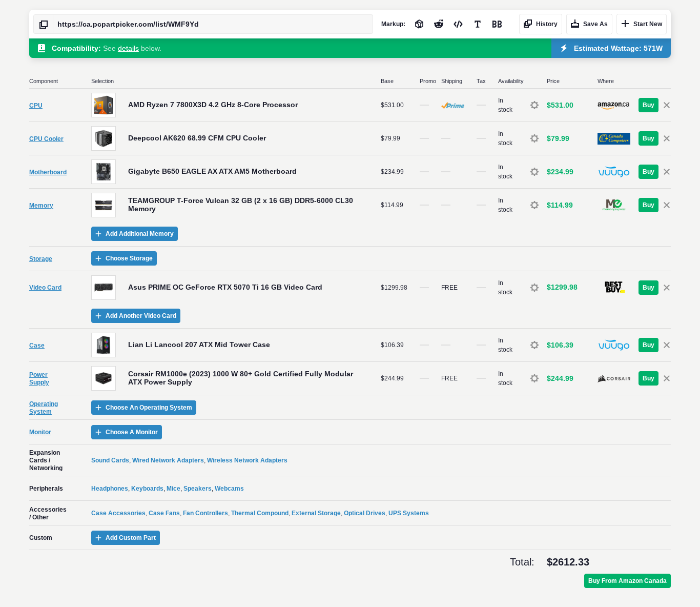Click Choose An Operating System button
The width and height of the screenshot is (700, 607).
pos(143,408)
